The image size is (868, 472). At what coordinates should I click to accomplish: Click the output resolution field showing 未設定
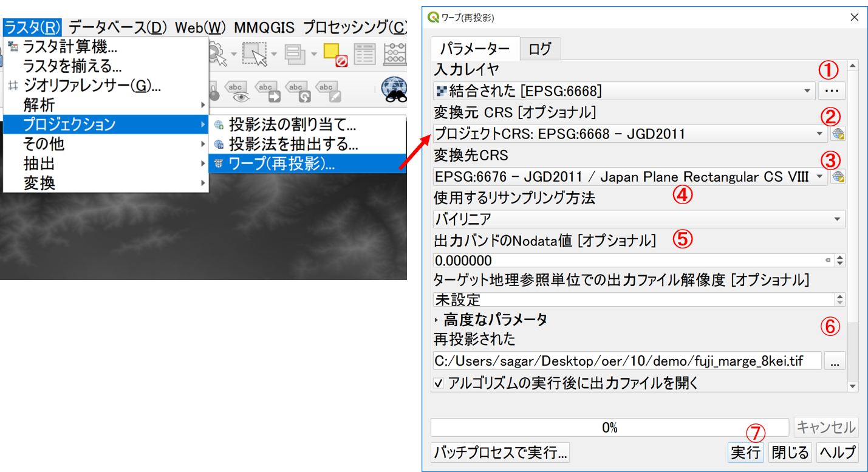(x=634, y=299)
